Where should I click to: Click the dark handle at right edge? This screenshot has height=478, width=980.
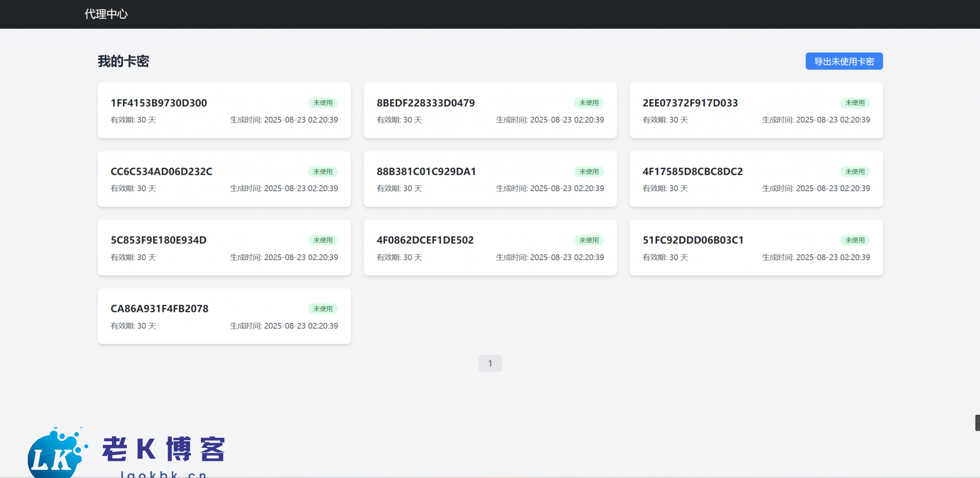[977, 423]
